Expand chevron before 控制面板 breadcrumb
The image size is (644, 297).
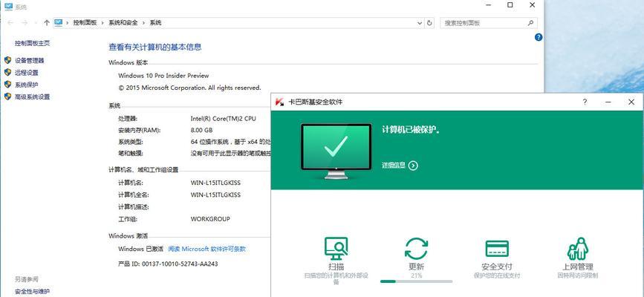pos(68,23)
